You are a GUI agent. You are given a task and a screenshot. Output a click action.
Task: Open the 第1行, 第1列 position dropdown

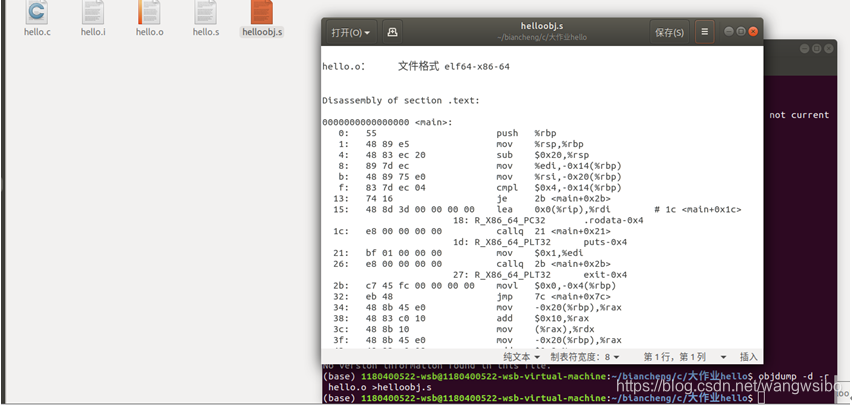click(685, 357)
